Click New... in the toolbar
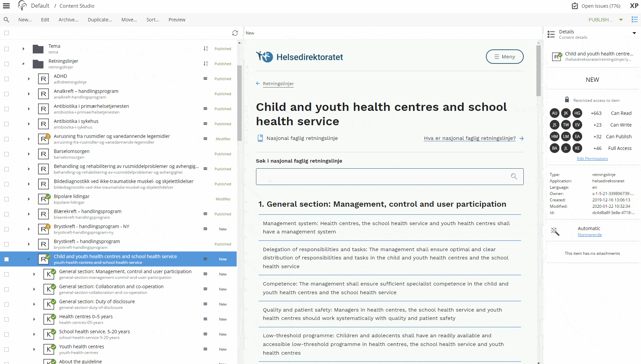Screen dimensions: 641x364 (x=25, y=20)
